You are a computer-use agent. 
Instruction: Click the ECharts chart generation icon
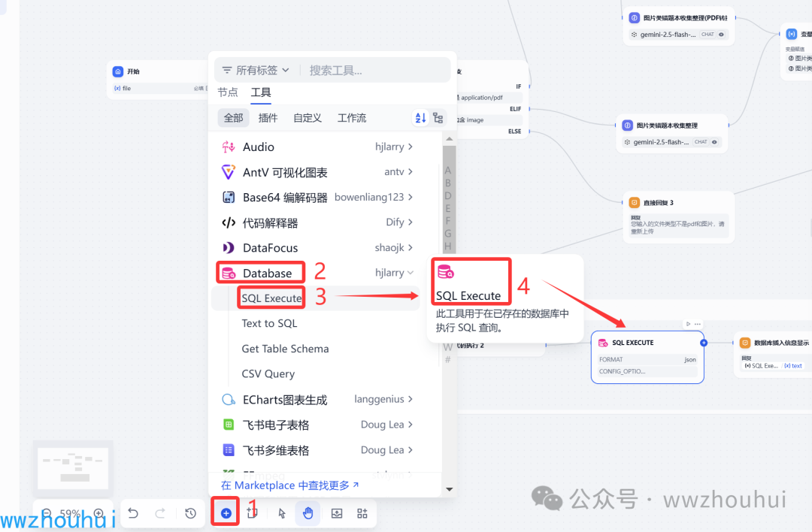[229, 400]
